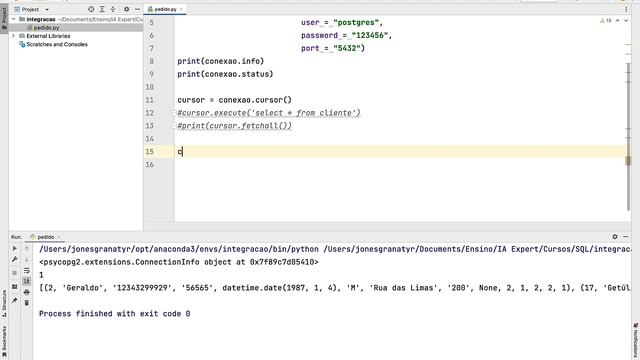Go to next highlighted problem arrow

point(626,20)
